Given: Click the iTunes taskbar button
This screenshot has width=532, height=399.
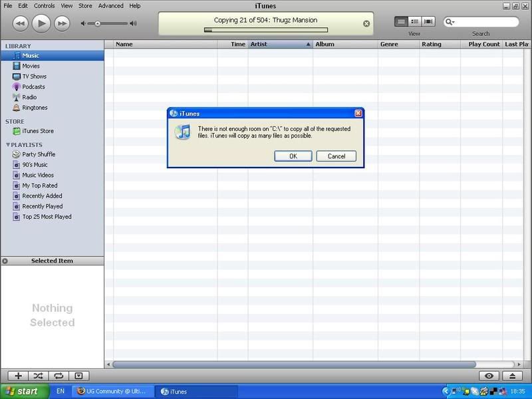Looking at the screenshot, I should click(x=197, y=392).
